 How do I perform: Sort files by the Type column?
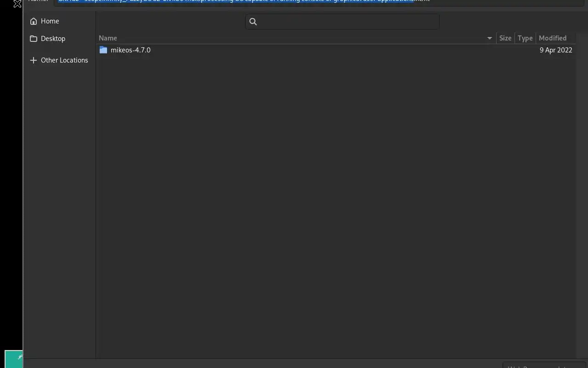point(525,38)
